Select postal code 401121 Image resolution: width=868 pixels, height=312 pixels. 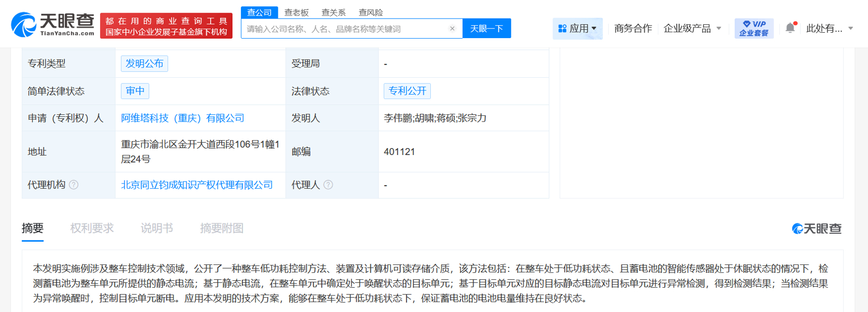click(399, 152)
